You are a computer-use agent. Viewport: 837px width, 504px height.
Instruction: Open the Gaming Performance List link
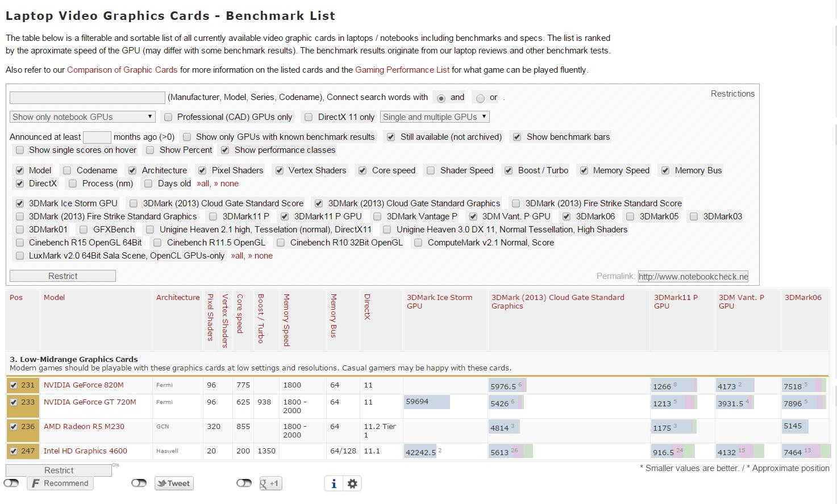(402, 70)
